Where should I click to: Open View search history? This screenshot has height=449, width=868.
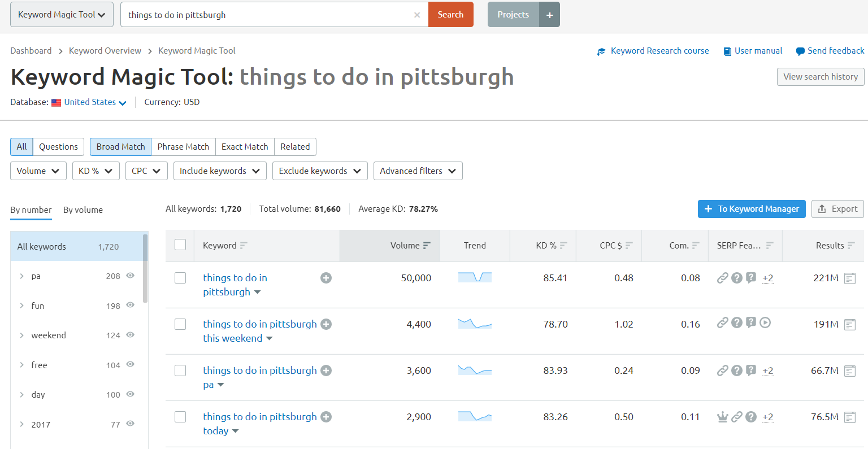(x=821, y=77)
